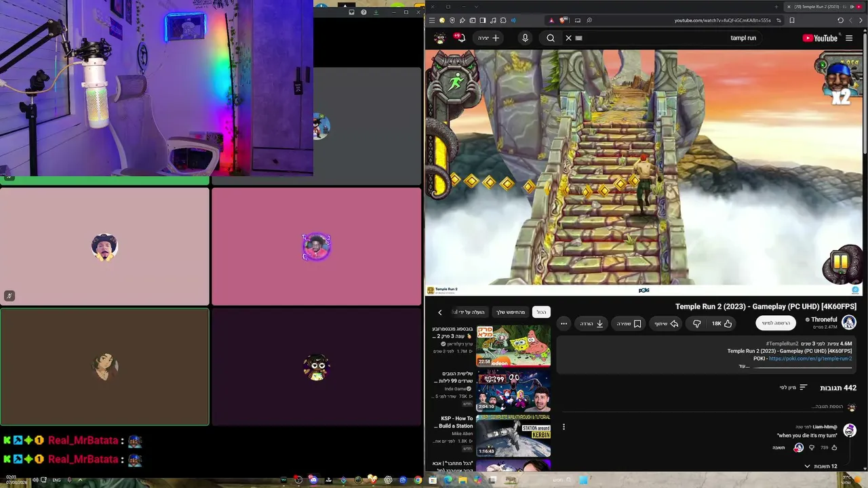Click the YouTube search magnifier button
The width and height of the screenshot is (868, 488).
tap(551, 38)
